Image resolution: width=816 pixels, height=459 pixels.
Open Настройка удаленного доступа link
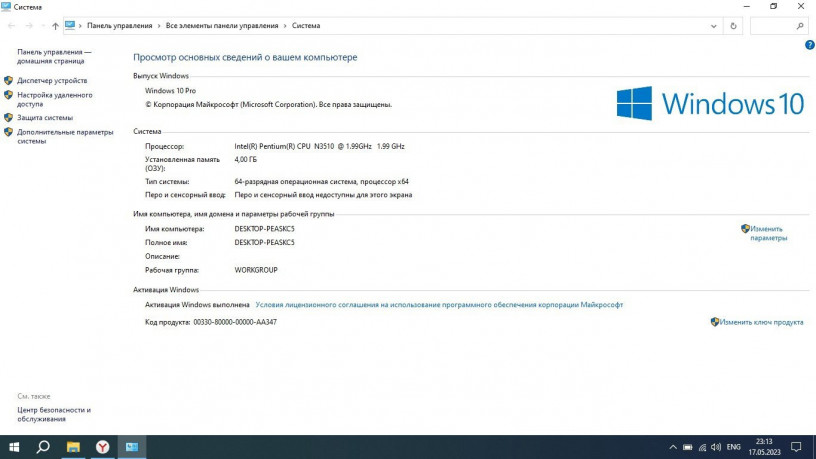(x=55, y=99)
